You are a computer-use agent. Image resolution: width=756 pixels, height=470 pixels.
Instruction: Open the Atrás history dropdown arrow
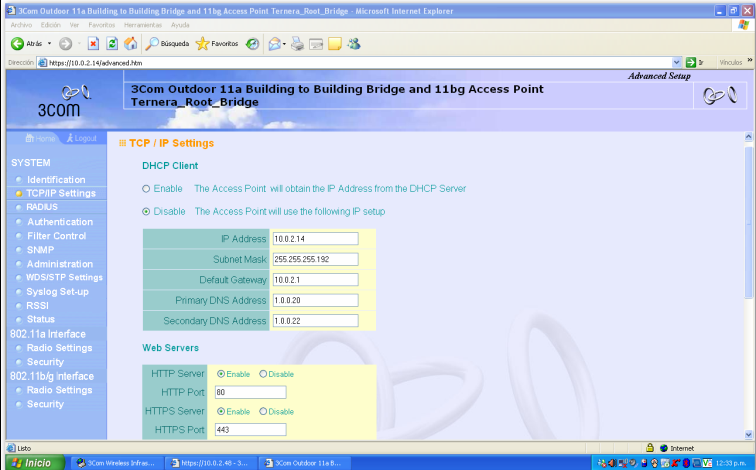point(49,44)
